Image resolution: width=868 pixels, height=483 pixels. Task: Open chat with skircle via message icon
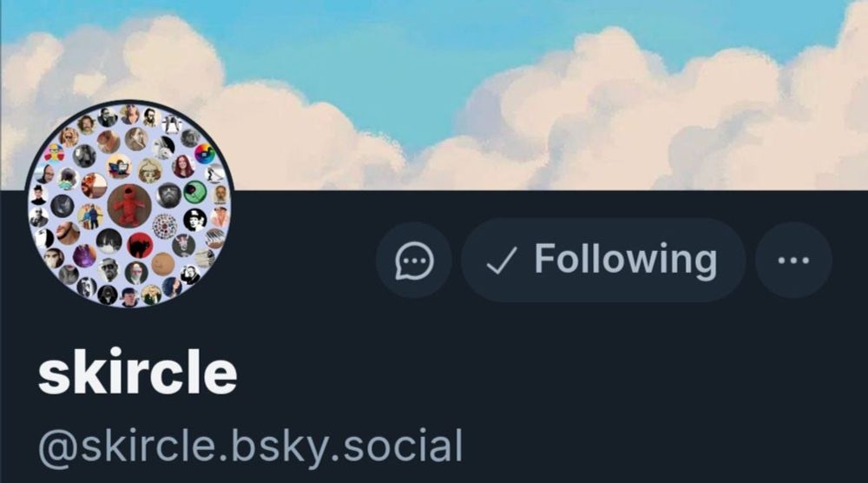414,261
